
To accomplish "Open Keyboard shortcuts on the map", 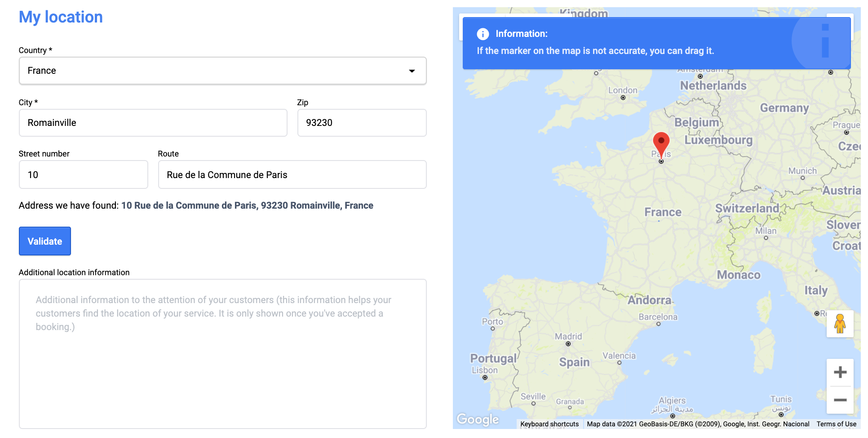I will 549,424.
